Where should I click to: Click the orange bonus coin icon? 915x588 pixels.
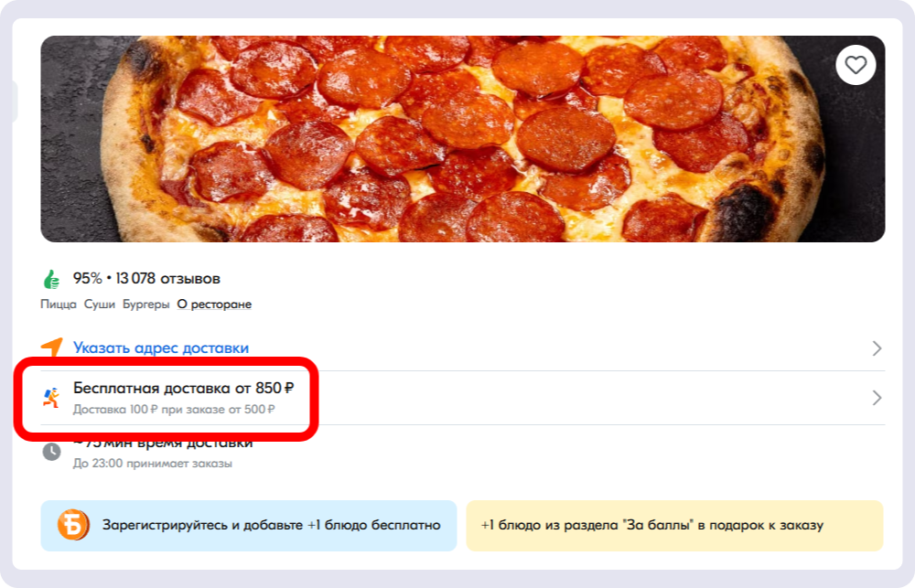[73, 525]
